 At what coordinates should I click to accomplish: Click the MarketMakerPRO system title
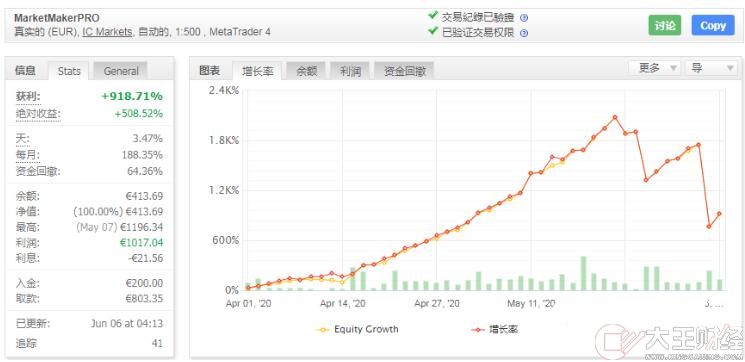point(57,18)
